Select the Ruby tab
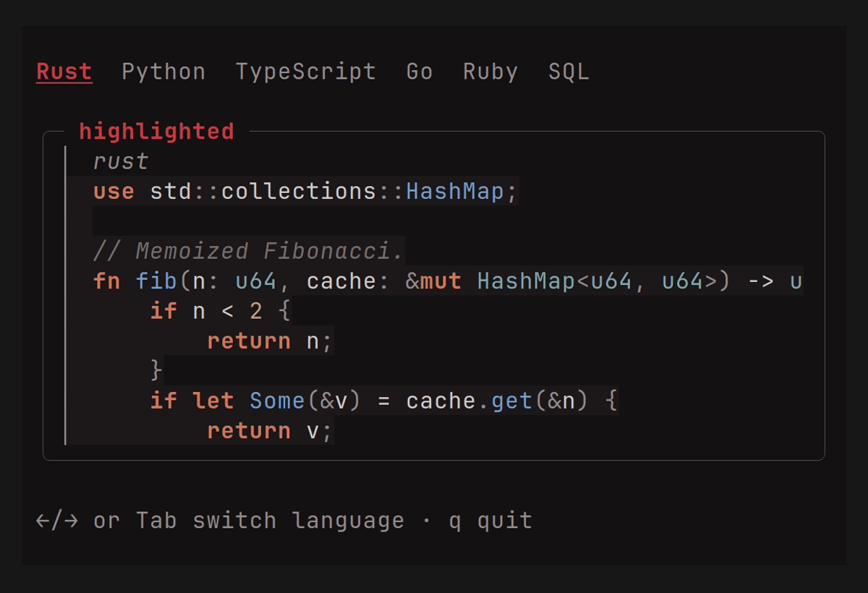This screenshot has width=868, height=593. 490,72
